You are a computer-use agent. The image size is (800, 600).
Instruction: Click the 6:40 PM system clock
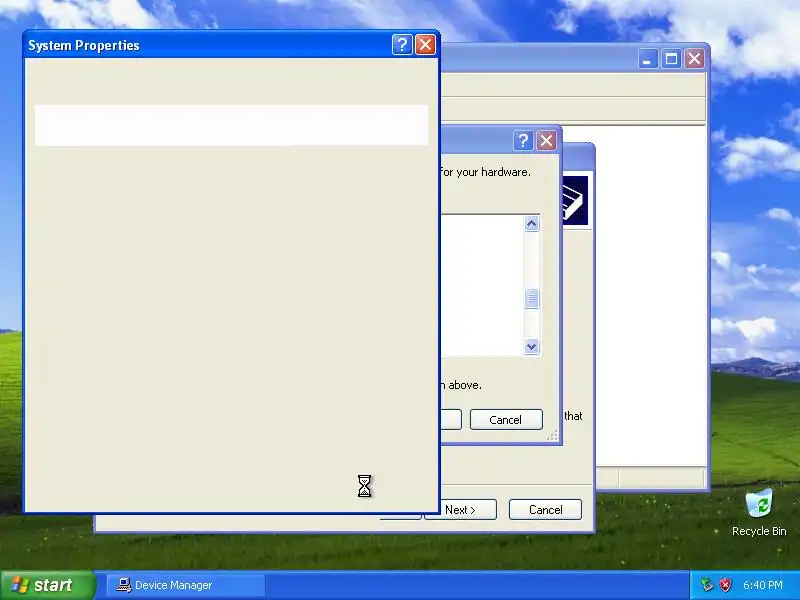point(763,585)
